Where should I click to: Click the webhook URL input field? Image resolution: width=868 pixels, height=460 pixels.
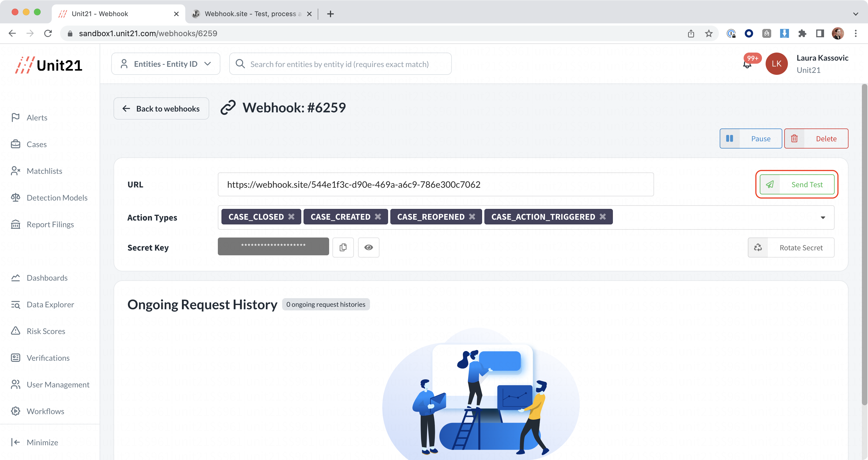coord(435,185)
